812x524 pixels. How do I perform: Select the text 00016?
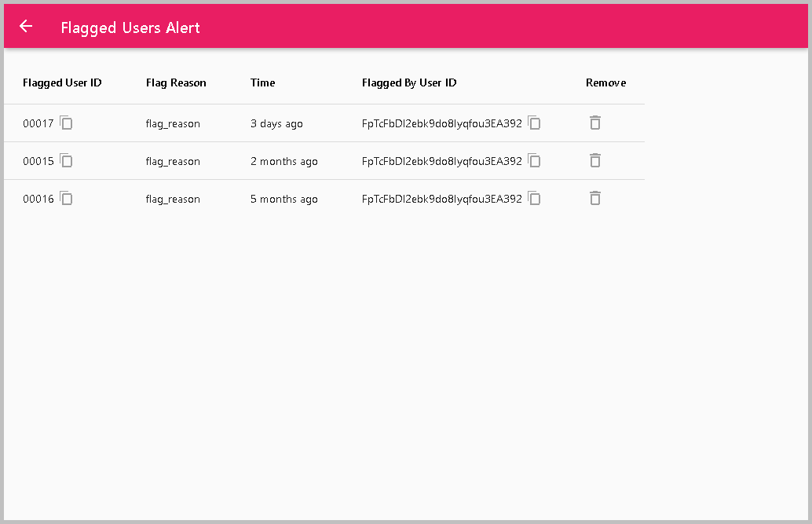pos(38,199)
